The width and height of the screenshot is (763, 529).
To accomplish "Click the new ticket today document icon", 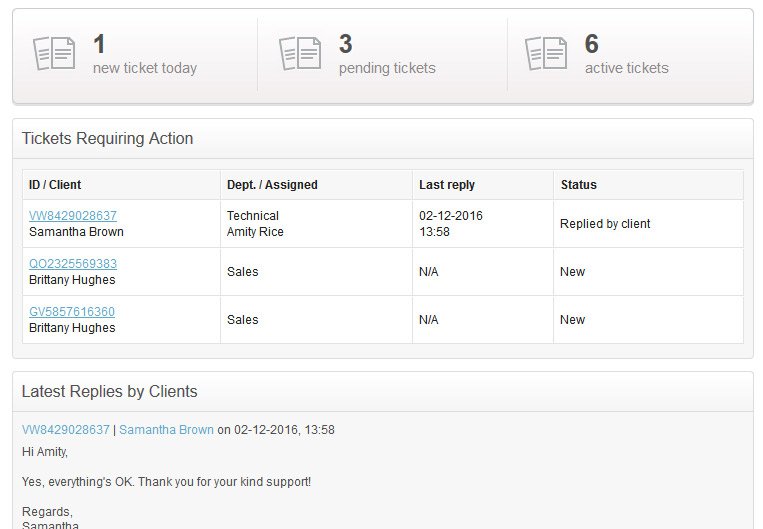I will click(x=54, y=54).
